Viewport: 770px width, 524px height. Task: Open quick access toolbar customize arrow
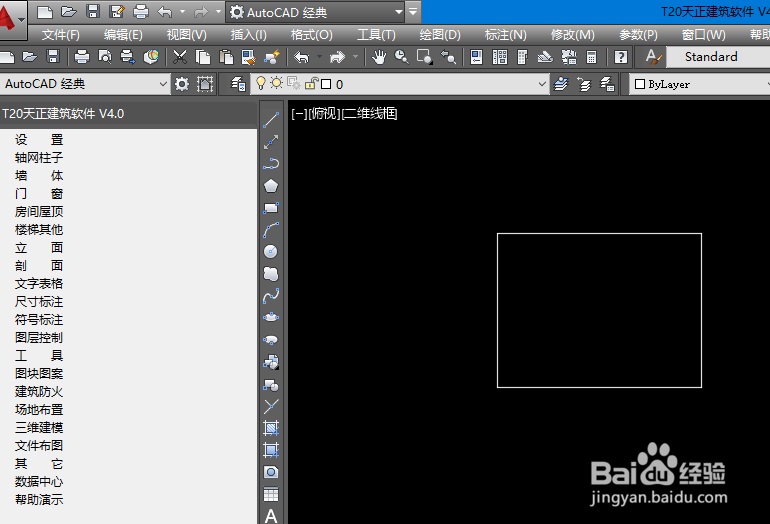pos(413,12)
